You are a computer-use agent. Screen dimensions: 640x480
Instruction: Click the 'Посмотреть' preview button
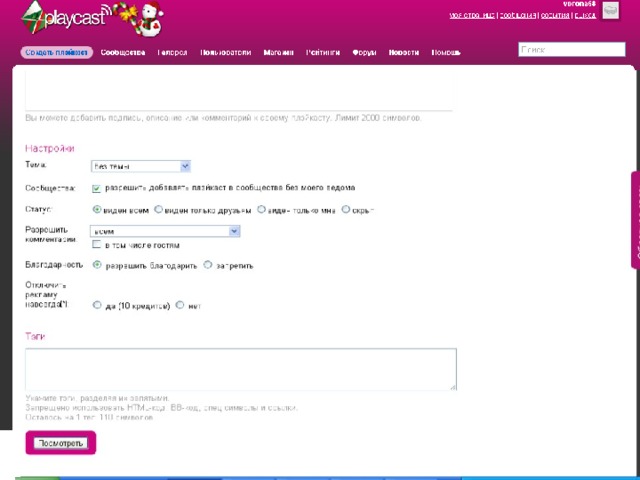tap(60, 443)
